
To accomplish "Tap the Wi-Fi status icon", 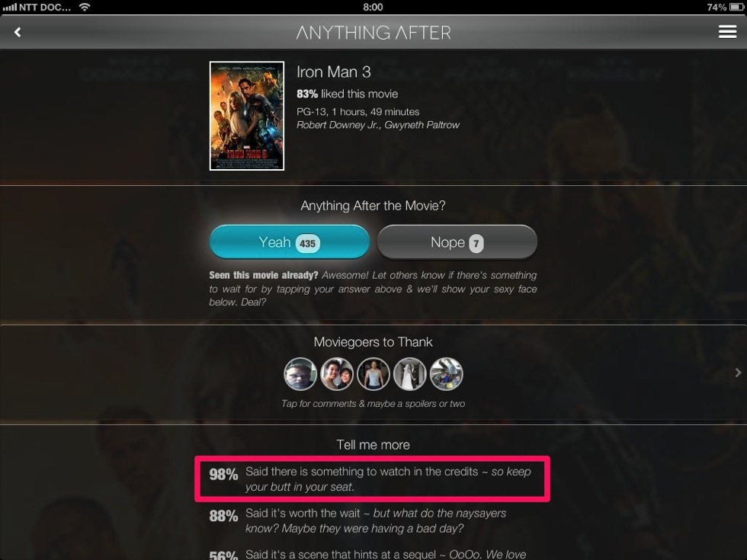I will click(85, 7).
